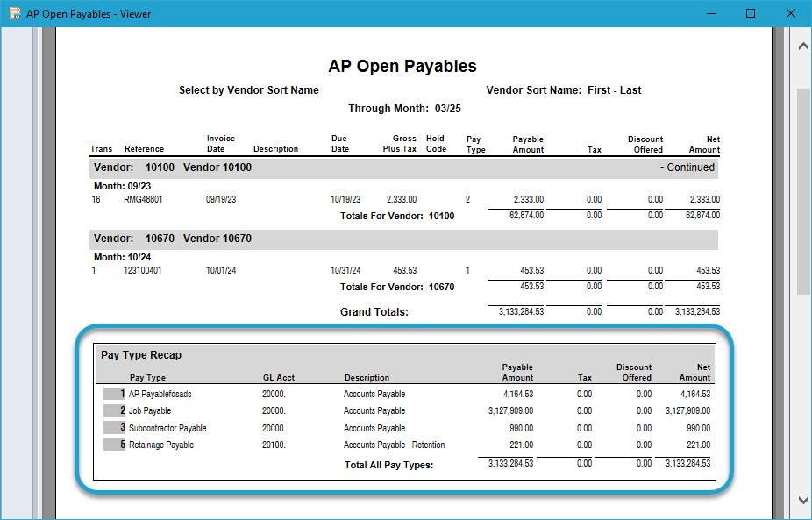The height and width of the screenshot is (520, 812).
Task: Click the 'Vendor: 10670 Vendor 10670' header row
Action: pyautogui.click(x=403, y=239)
